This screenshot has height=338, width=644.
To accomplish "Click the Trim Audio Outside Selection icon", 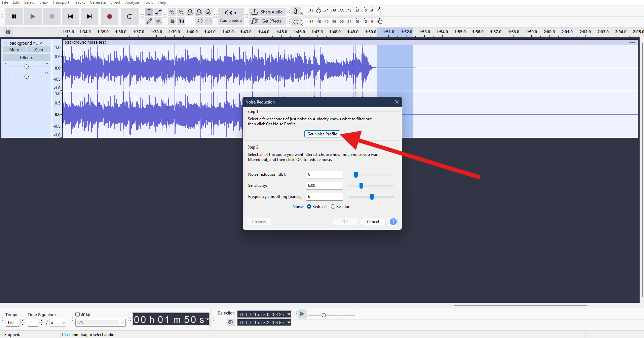I will point(172,21).
